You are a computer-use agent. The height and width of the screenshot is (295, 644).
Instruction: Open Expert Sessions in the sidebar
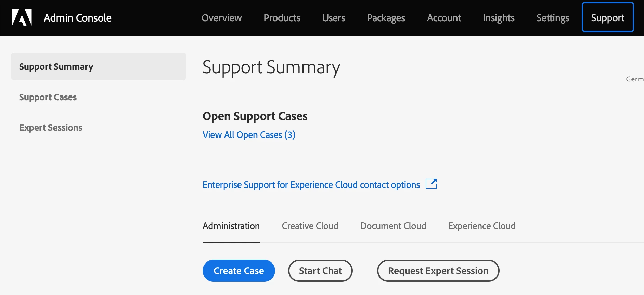point(51,128)
